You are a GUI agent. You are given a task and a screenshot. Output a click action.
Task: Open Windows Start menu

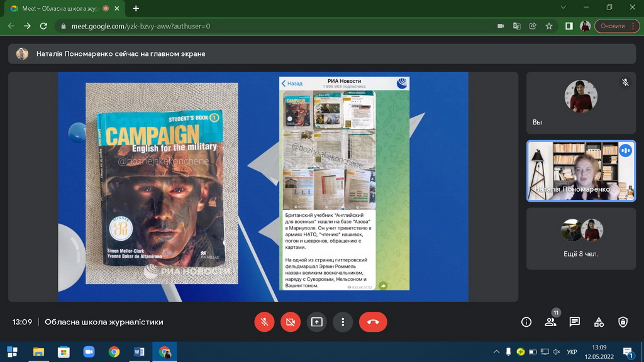click(13, 352)
